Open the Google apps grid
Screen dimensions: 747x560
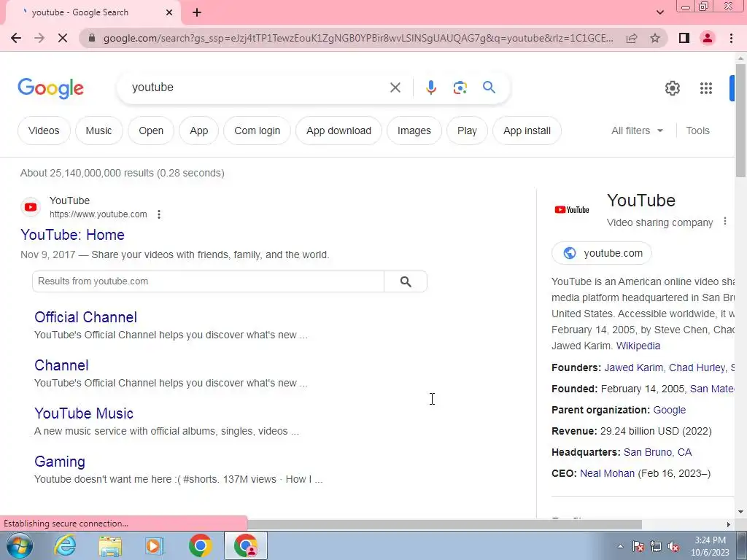coord(706,88)
